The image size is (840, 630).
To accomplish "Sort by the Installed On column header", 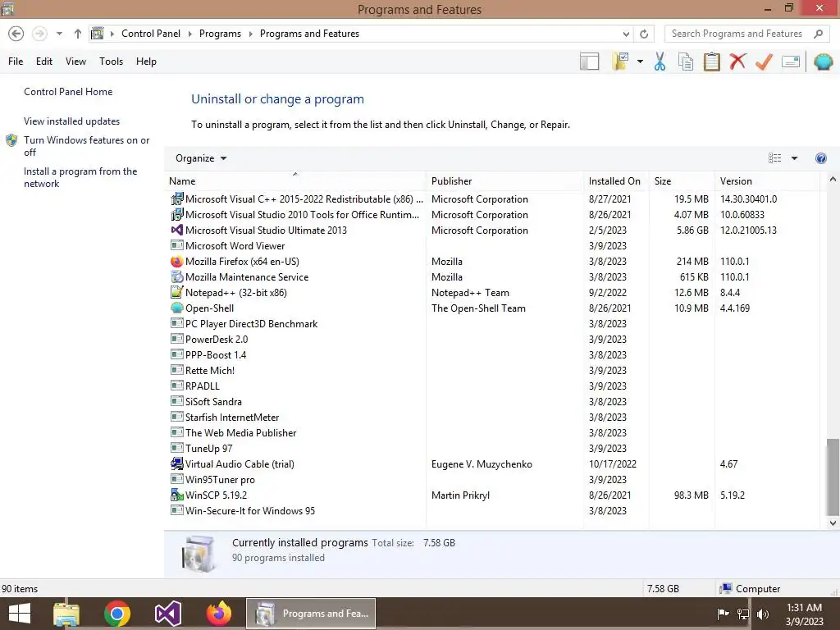I will tap(616, 181).
